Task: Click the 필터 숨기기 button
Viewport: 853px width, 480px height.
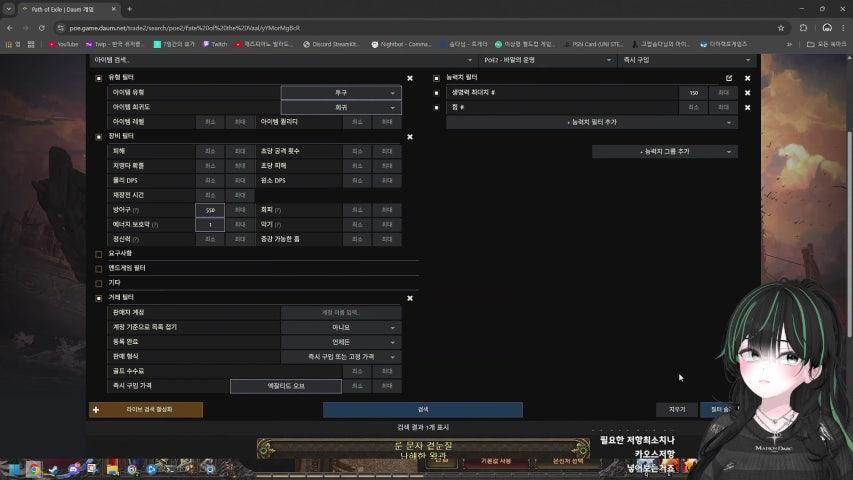Action: (x=720, y=410)
